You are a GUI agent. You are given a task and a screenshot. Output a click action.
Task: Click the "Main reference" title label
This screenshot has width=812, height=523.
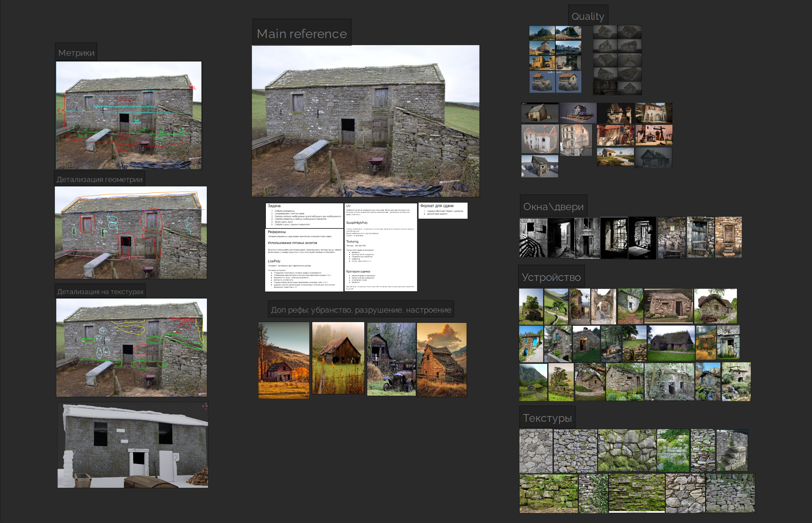click(302, 33)
